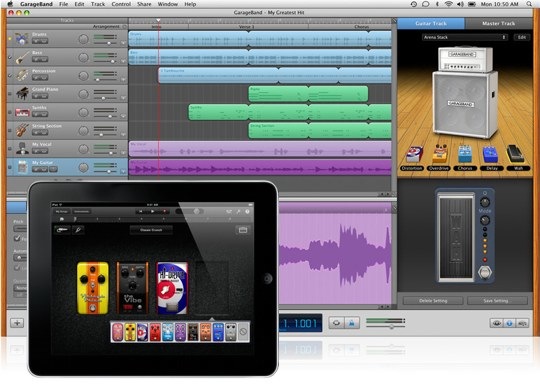Viewport: 540px width, 390px height.
Task: Click the add new track plus button
Action: click(x=17, y=323)
